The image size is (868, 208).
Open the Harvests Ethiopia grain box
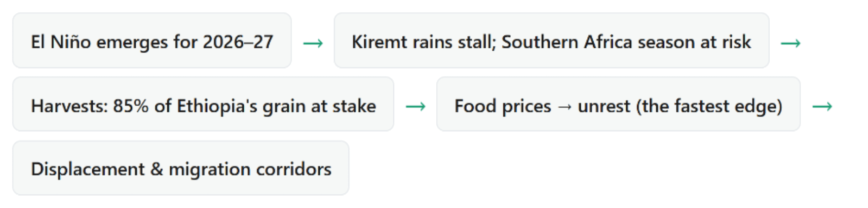tap(203, 104)
